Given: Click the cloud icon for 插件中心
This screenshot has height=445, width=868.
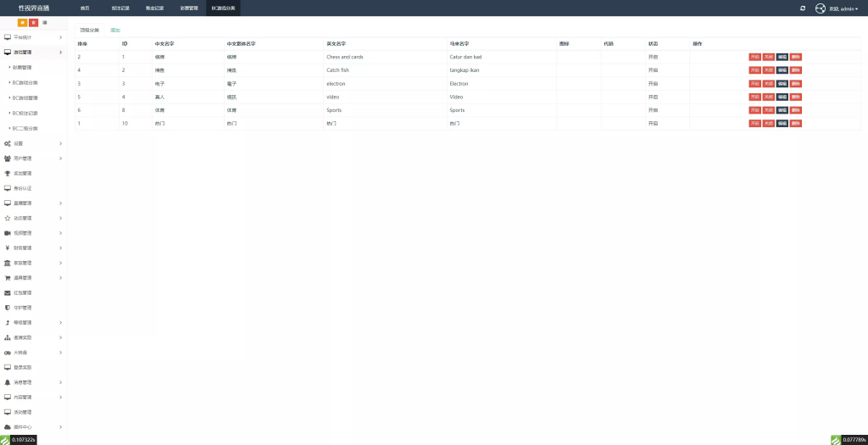Looking at the screenshot, I should 8,427.
